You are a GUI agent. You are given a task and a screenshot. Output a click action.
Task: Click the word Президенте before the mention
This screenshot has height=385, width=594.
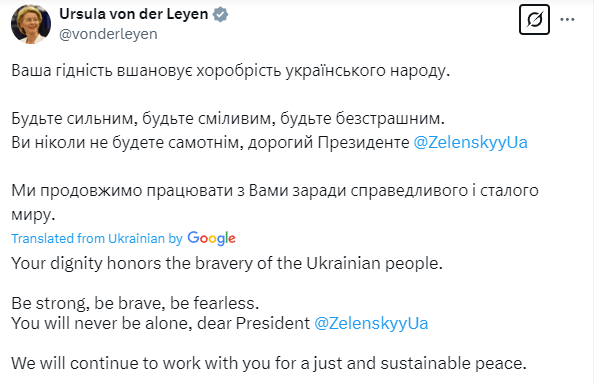click(364, 142)
